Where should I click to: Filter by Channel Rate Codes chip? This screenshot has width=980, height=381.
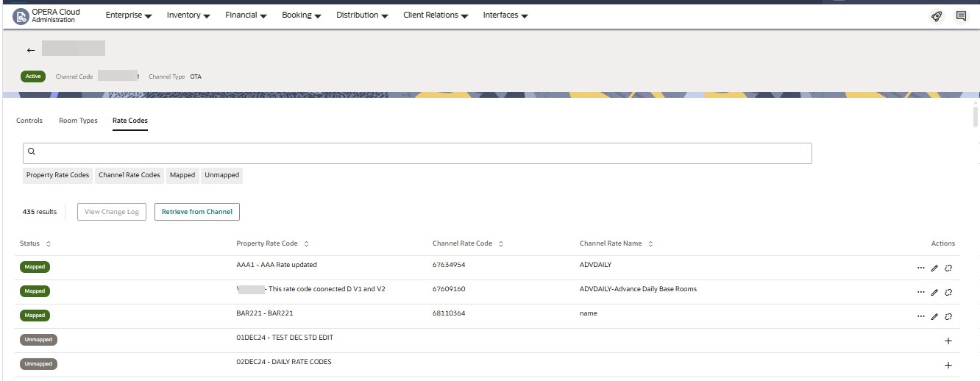point(129,175)
